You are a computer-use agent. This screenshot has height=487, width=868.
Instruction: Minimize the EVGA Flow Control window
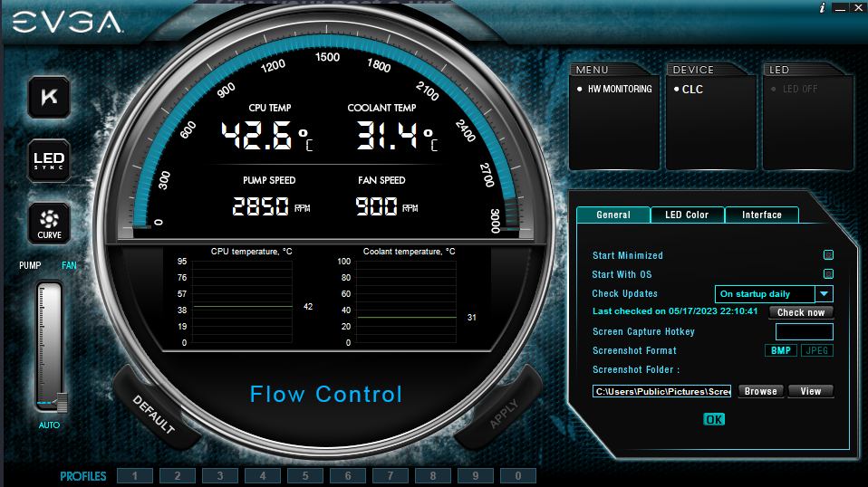[x=840, y=8]
